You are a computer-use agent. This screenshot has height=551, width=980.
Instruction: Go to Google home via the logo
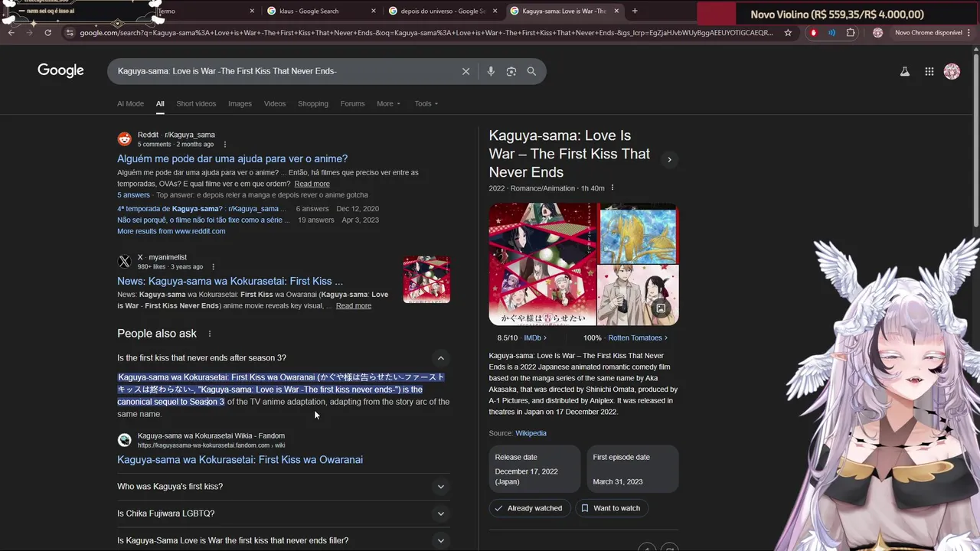[60, 70]
